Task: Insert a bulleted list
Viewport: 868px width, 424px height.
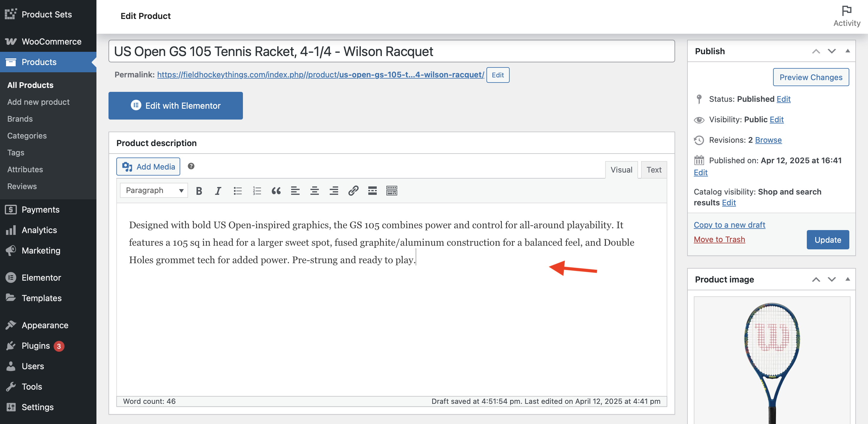Action: coord(237,191)
